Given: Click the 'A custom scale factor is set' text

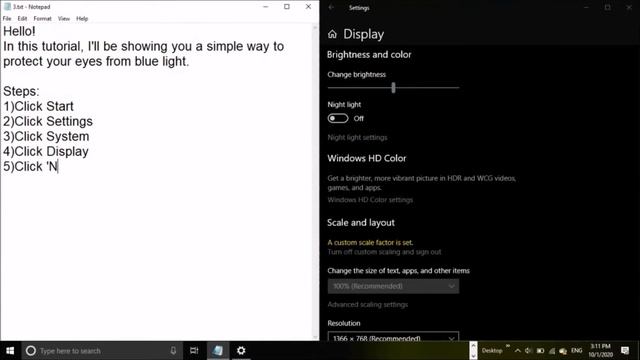Looking at the screenshot, I should pos(370,242).
